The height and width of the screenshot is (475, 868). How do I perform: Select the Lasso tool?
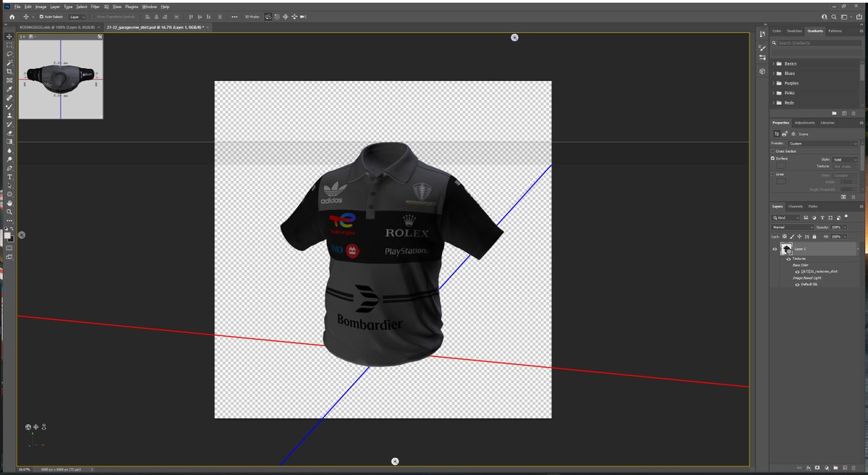tap(9, 54)
